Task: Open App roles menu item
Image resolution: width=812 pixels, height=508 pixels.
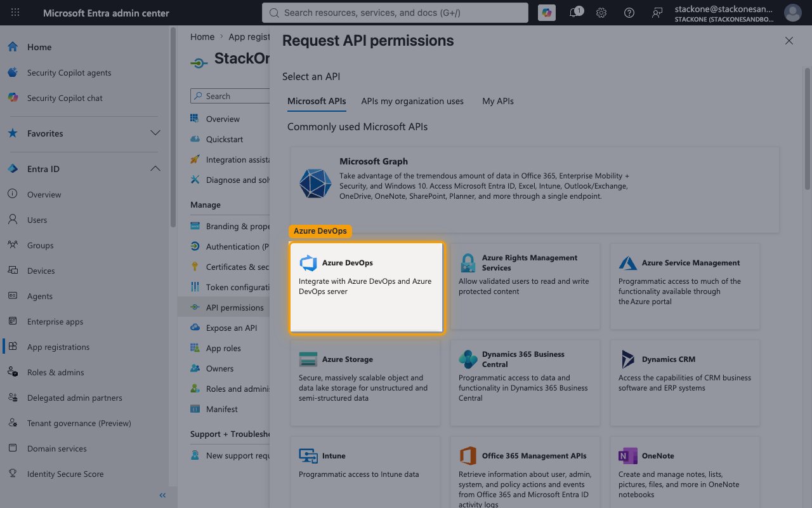Action: pyautogui.click(x=223, y=348)
